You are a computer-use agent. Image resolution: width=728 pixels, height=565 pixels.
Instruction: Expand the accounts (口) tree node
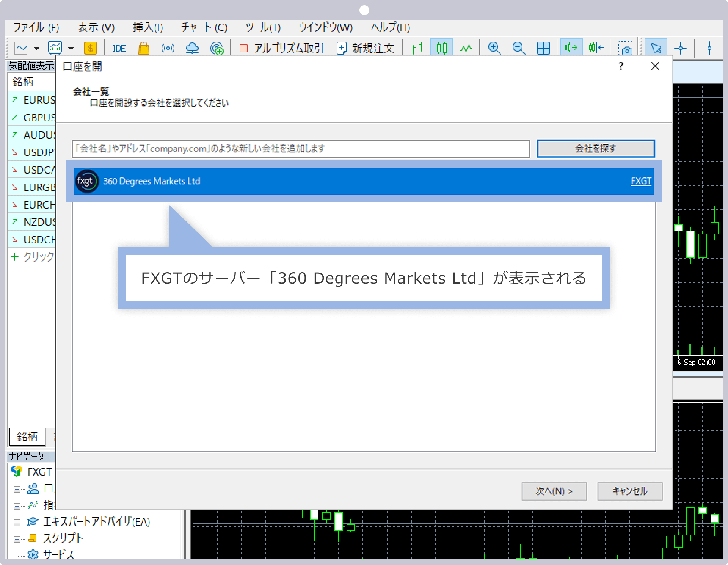point(17,489)
